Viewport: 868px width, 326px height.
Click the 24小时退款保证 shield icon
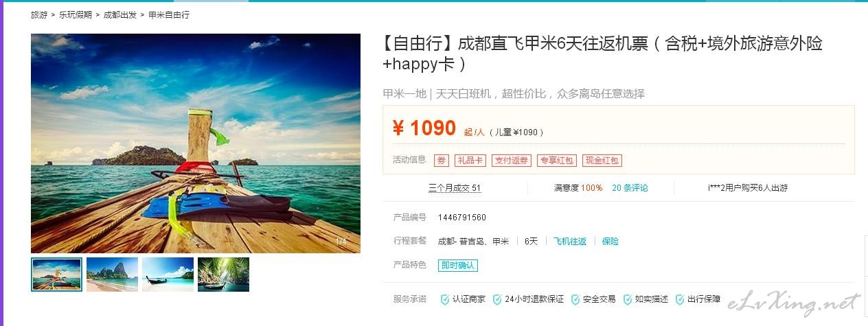[497, 299]
